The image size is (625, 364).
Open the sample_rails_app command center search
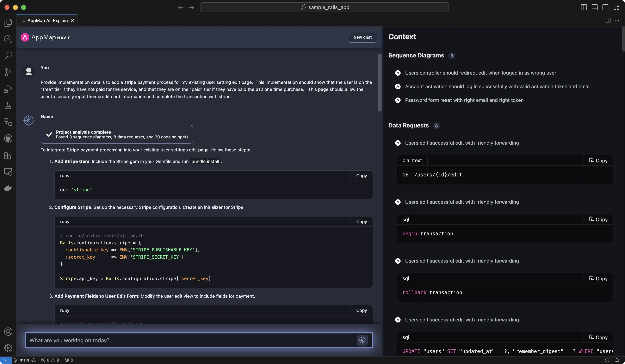coord(324,7)
